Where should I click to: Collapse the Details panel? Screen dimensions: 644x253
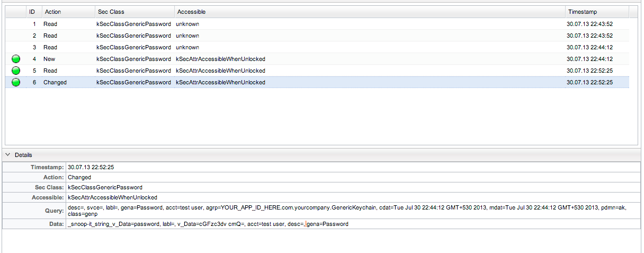tap(7, 155)
